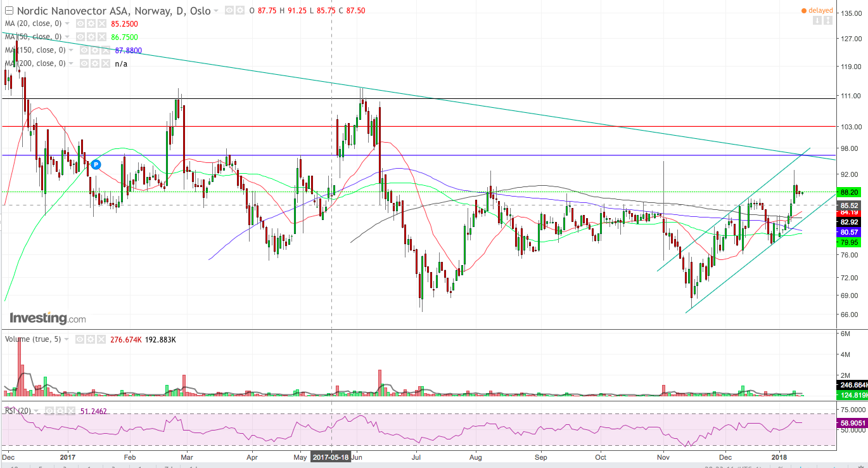The image size is (868, 468).
Task: Expand MA (150, close, 0) dropdown arrow
Action: (x=71, y=50)
